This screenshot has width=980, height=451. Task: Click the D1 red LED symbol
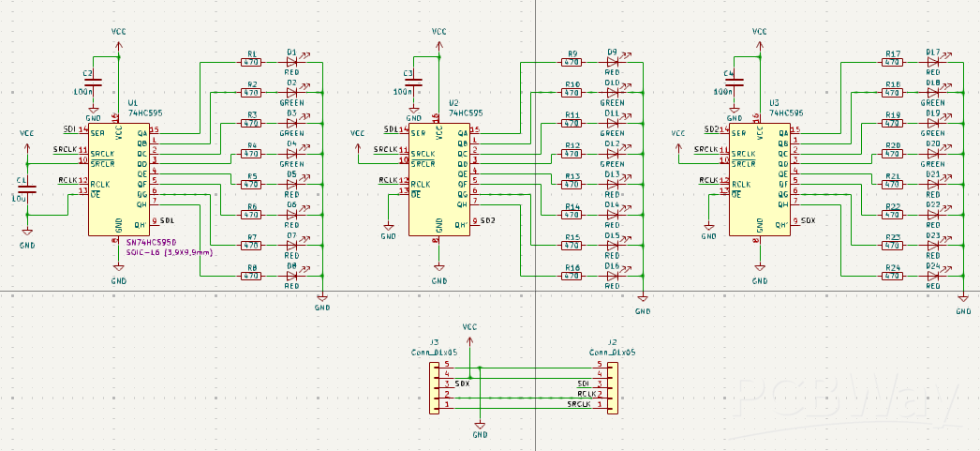[x=291, y=62]
